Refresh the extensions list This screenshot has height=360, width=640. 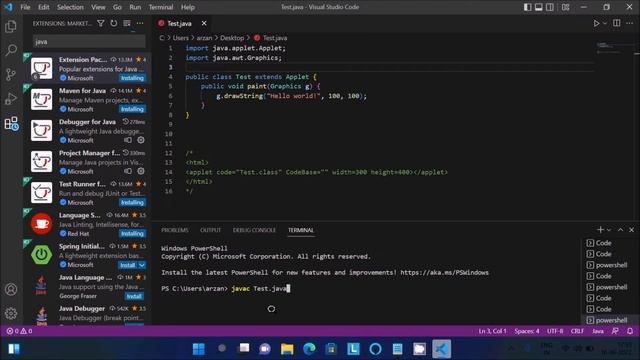[114, 24]
